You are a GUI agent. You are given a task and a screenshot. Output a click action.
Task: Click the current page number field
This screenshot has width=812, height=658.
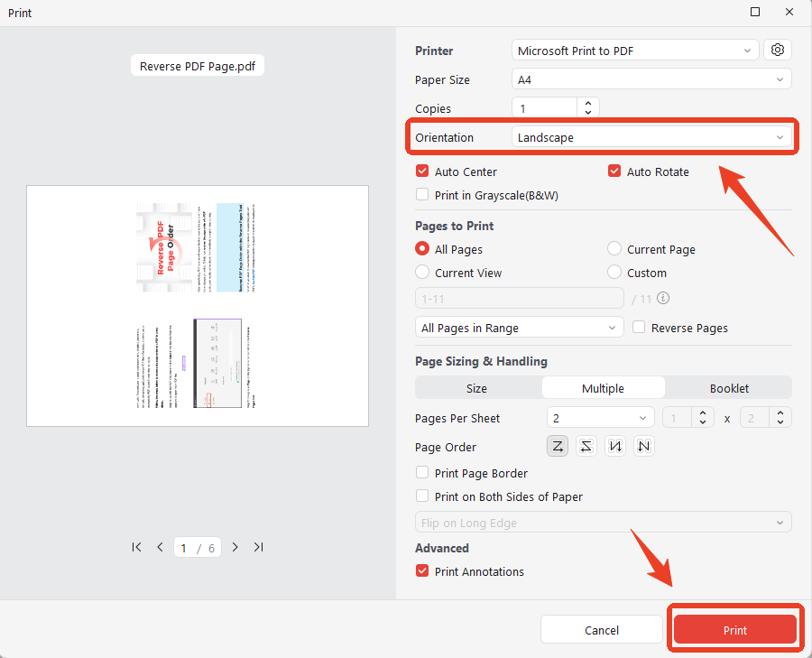(184, 548)
